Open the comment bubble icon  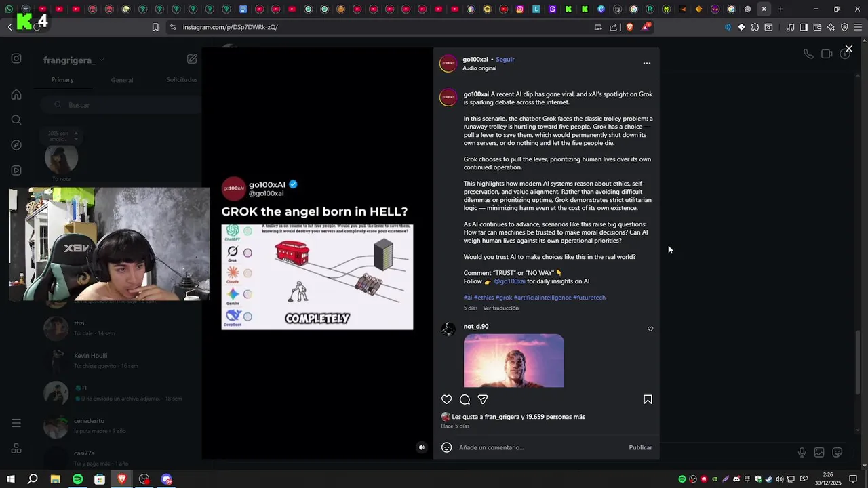point(465,400)
